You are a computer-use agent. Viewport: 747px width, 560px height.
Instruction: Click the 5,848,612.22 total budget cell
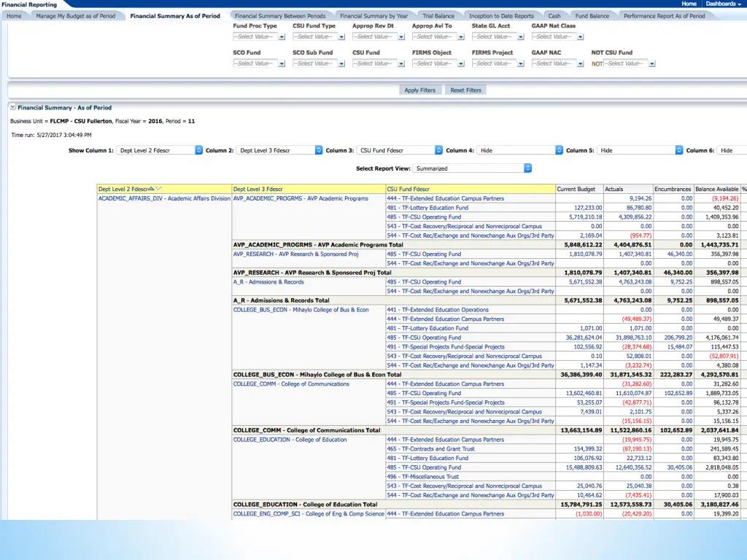(583, 245)
